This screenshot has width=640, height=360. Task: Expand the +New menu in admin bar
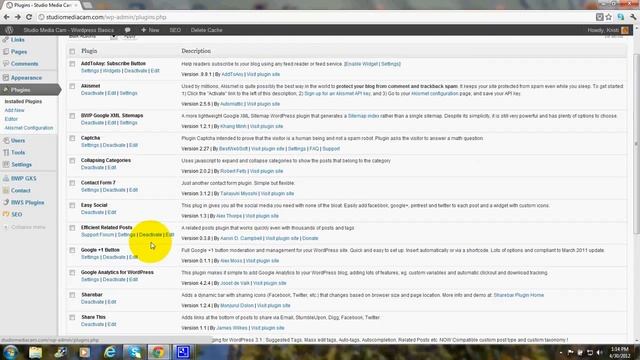[x=150, y=30]
